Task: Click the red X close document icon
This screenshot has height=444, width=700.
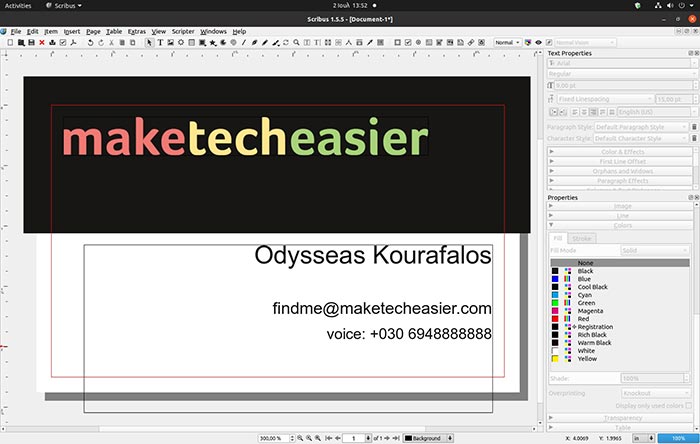Action: point(42,42)
